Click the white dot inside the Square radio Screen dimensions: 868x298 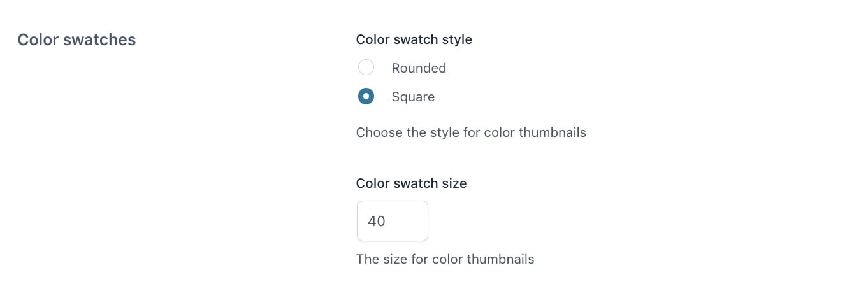coord(366,97)
